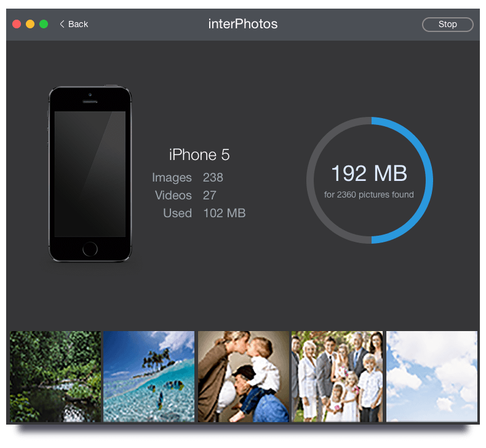
Task: Click the 'iPhone 5' device name
Action: pyautogui.click(x=199, y=154)
